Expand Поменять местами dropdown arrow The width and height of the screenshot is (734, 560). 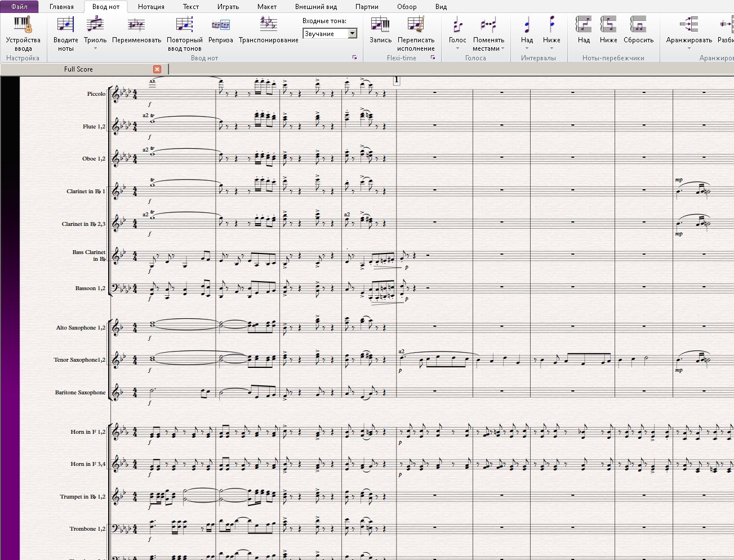[502, 48]
